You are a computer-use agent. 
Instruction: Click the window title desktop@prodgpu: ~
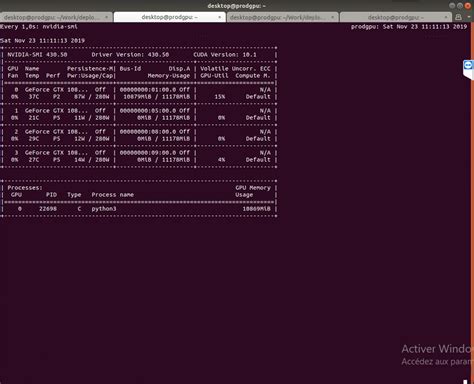tap(236, 6)
